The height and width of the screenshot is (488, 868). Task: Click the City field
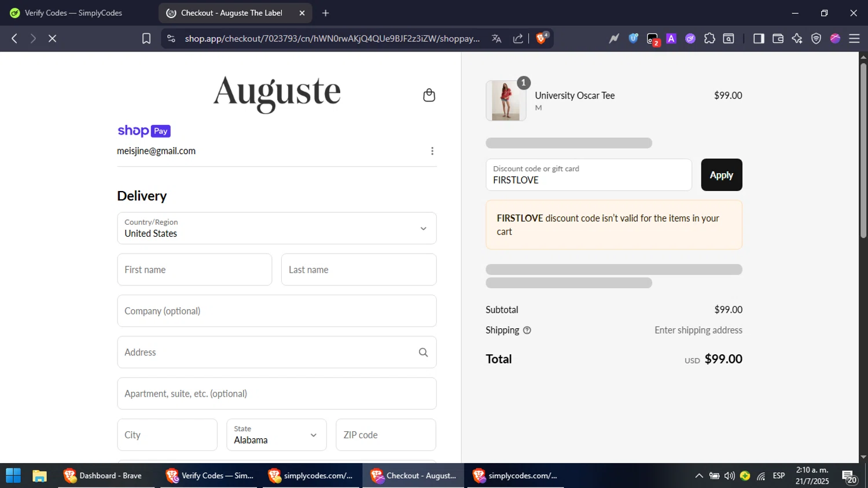click(167, 435)
